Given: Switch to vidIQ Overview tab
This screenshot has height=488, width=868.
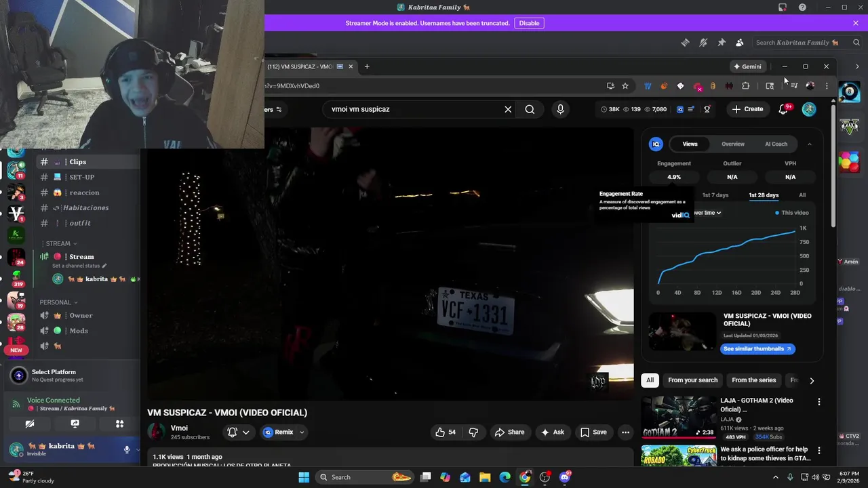Looking at the screenshot, I should point(732,144).
